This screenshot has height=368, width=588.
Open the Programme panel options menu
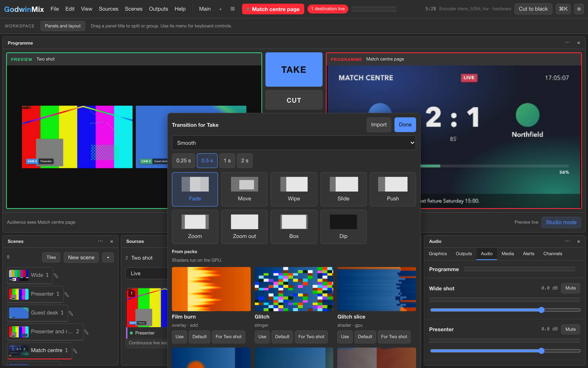(x=567, y=43)
